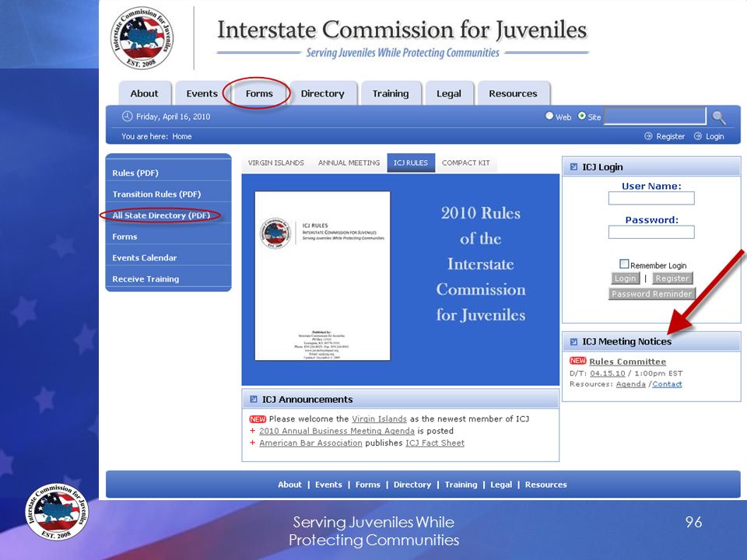Click the Login link in the blue bar
Screen dimensions: 747x560
(x=714, y=136)
